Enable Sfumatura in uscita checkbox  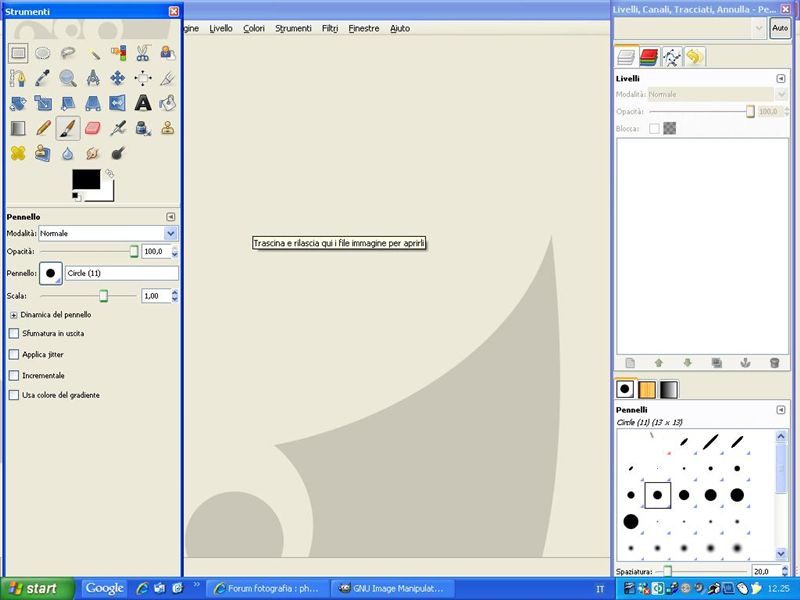[14, 333]
